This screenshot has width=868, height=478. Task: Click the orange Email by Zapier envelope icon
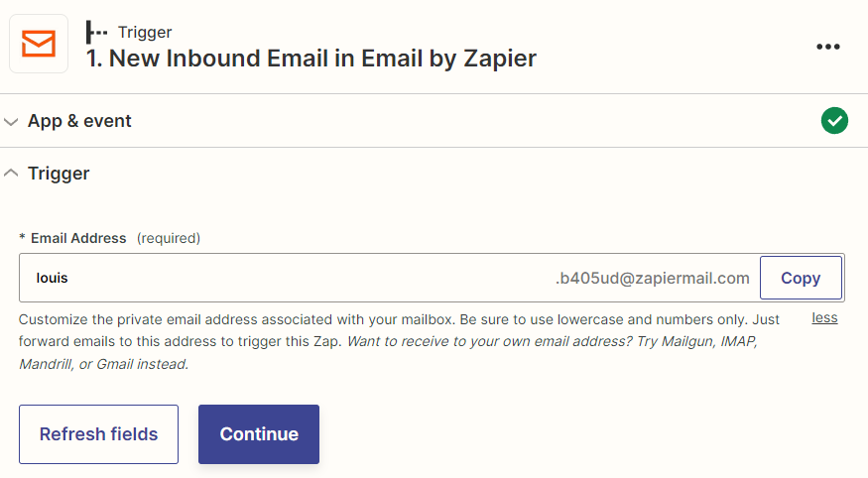point(39,44)
